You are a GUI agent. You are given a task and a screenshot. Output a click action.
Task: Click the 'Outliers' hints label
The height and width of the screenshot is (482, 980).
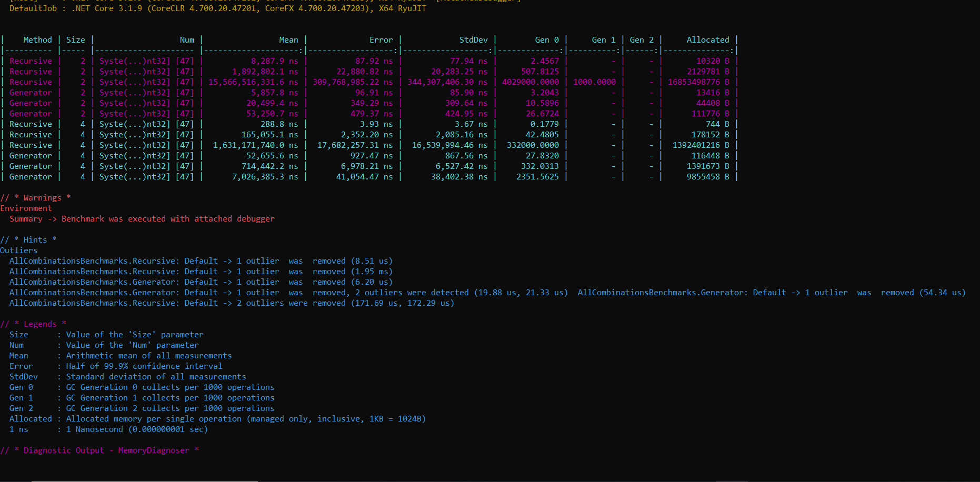click(19, 250)
